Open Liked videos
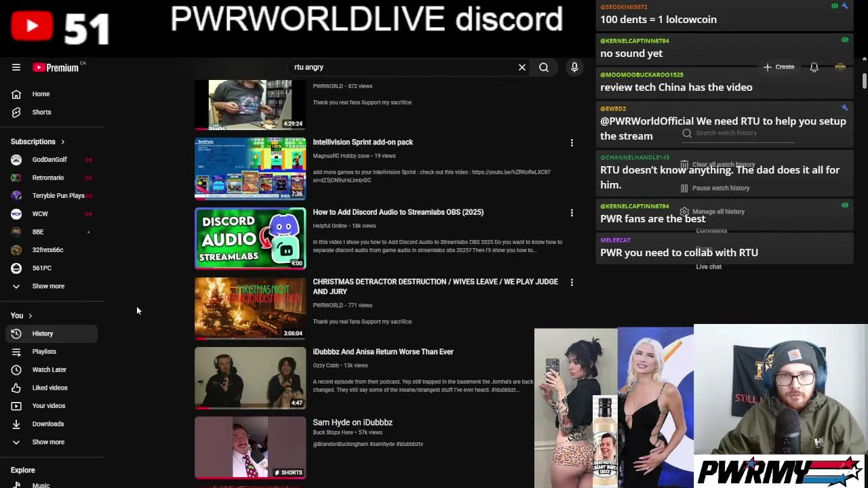The height and width of the screenshot is (488, 868). 49,388
